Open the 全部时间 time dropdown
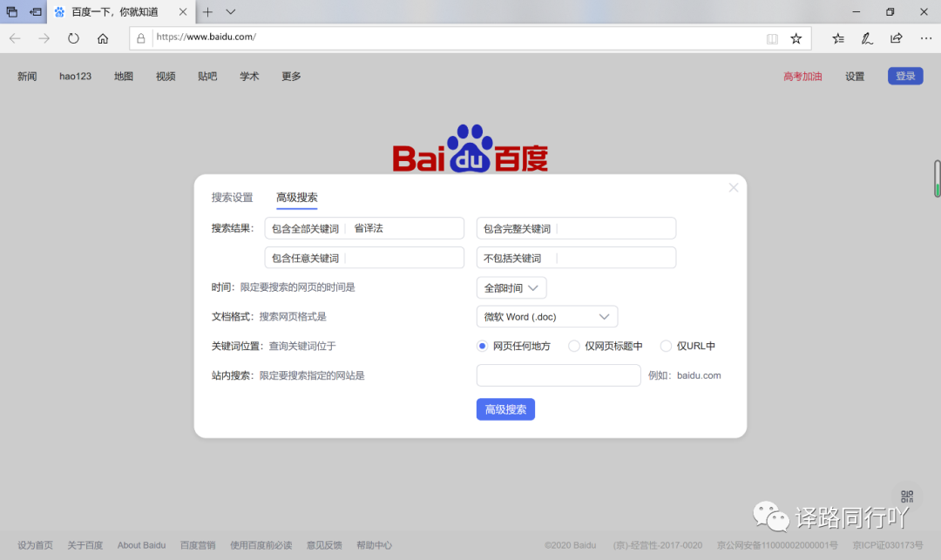Viewport: 941px width, 560px height. tap(511, 287)
